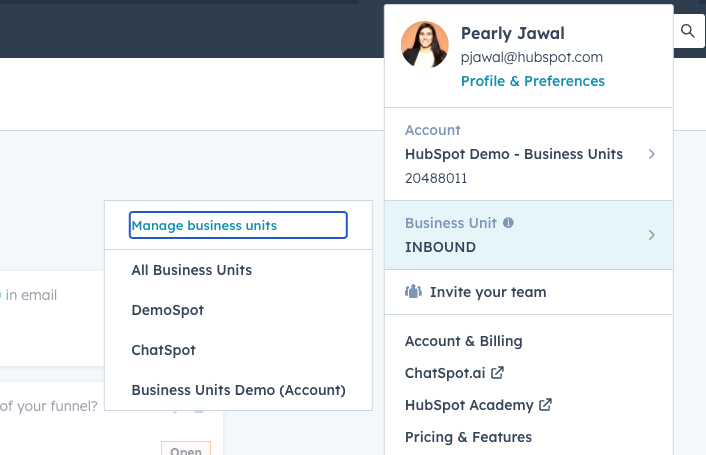706x455 pixels.
Task: Go to Account & Billing
Action: pyautogui.click(x=464, y=341)
